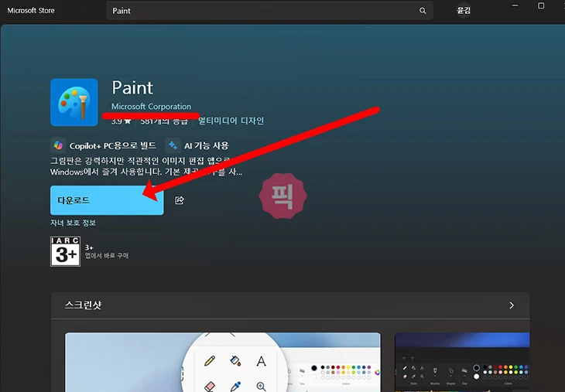Open 멀티미디어 디자인 category link
This screenshot has height=392, width=565.
(x=231, y=121)
